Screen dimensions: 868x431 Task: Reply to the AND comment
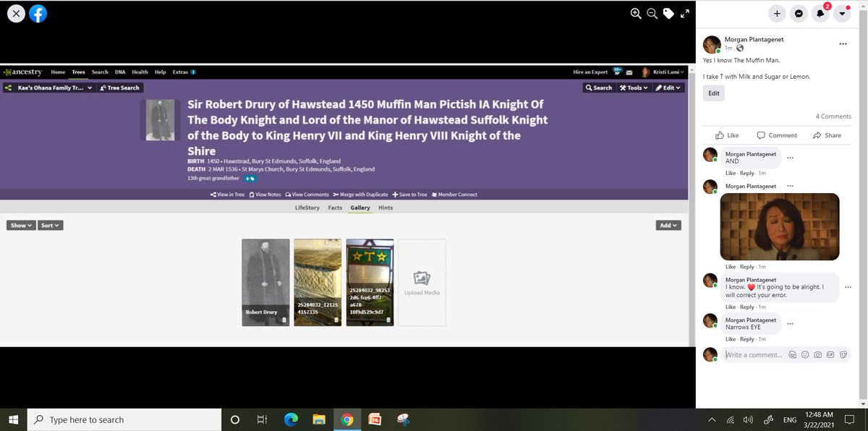(x=746, y=174)
